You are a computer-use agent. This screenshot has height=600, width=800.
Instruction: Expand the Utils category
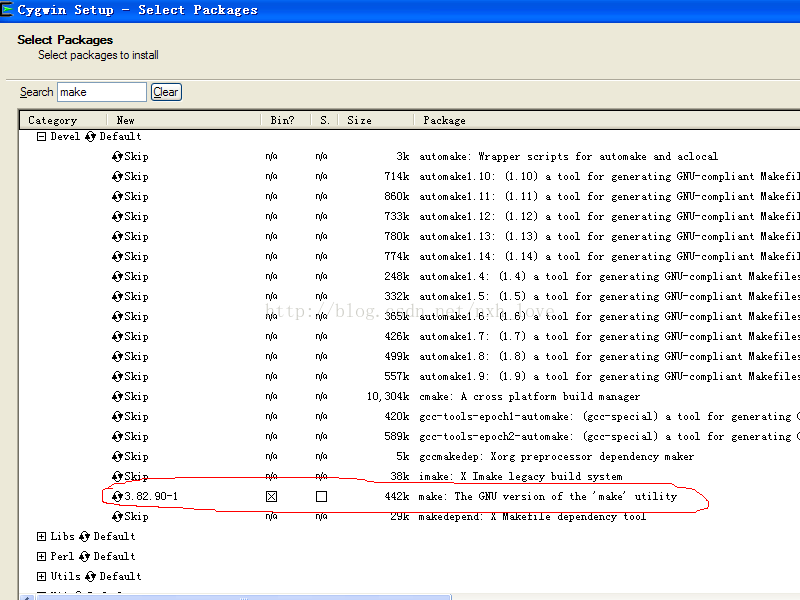41,577
